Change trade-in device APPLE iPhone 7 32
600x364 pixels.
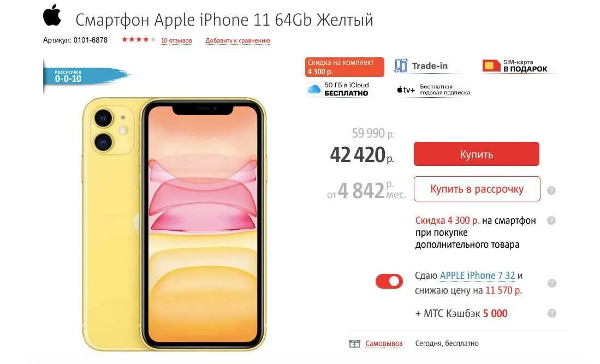tap(477, 276)
